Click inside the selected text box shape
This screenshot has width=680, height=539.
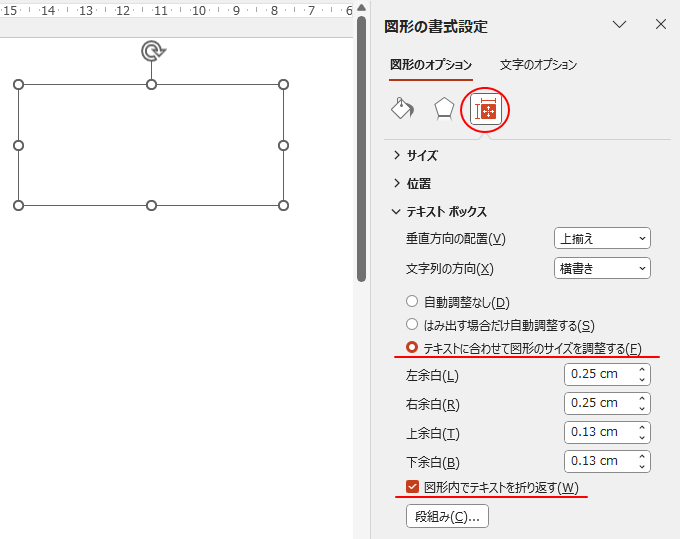(x=151, y=145)
